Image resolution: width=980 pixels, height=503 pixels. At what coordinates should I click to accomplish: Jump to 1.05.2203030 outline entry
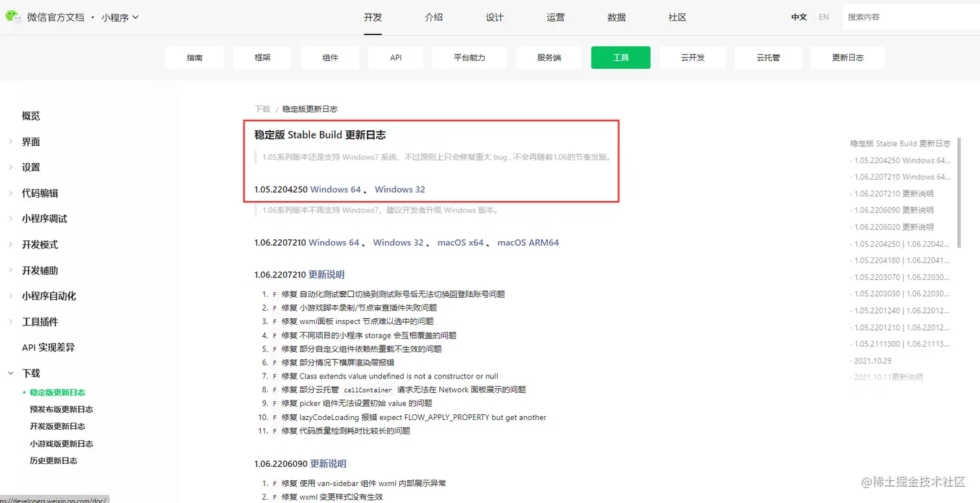tap(901, 294)
